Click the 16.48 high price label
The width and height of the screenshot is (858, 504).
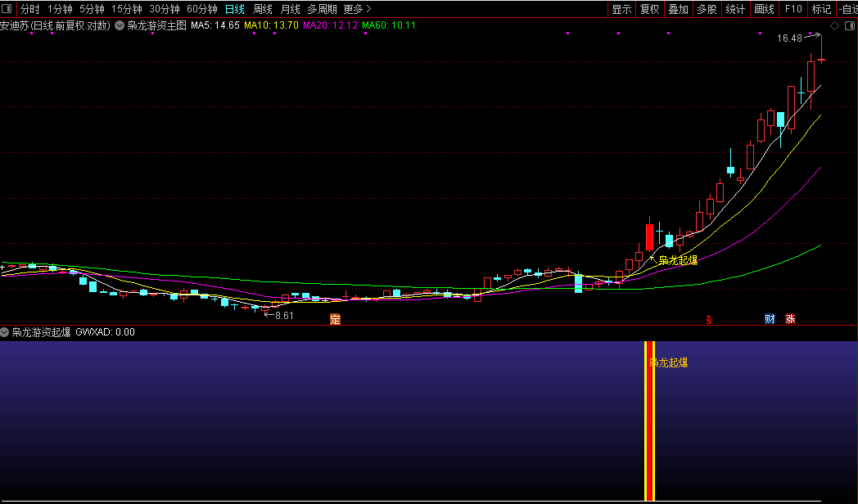[x=789, y=38]
